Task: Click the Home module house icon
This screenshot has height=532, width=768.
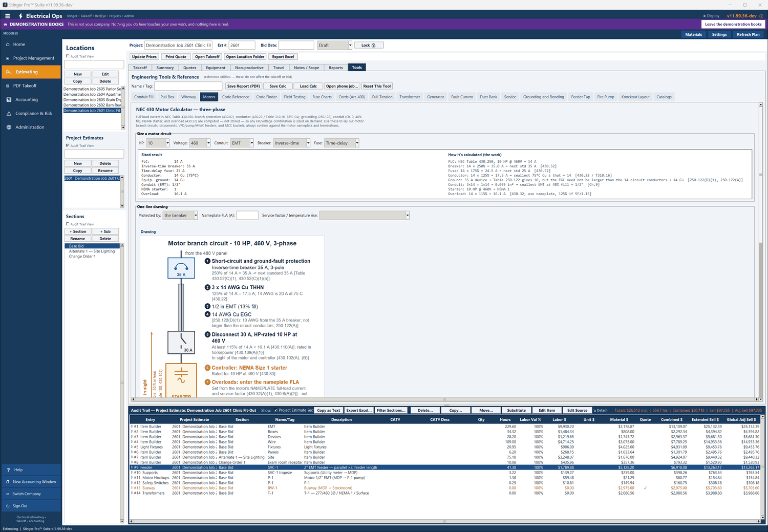Action: pyautogui.click(x=8, y=45)
